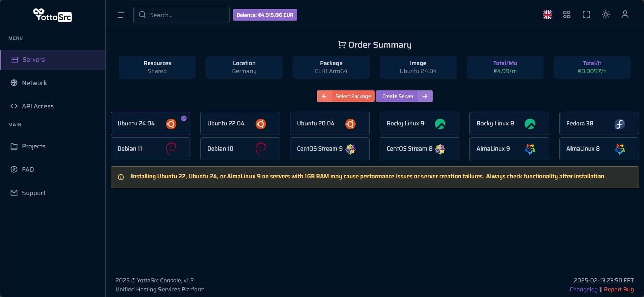Select Debian 10 image label

pos(220,148)
